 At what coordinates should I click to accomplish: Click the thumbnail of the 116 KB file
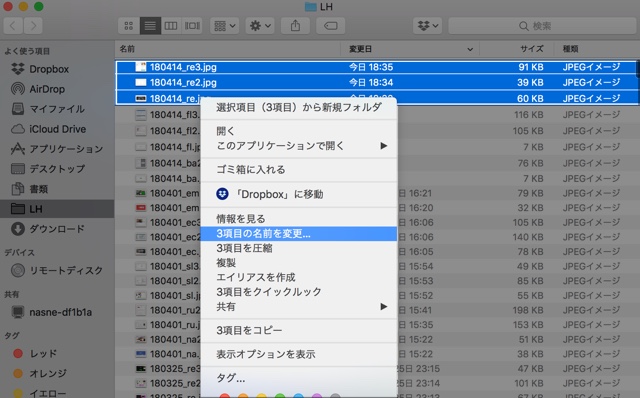pyautogui.click(x=141, y=115)
